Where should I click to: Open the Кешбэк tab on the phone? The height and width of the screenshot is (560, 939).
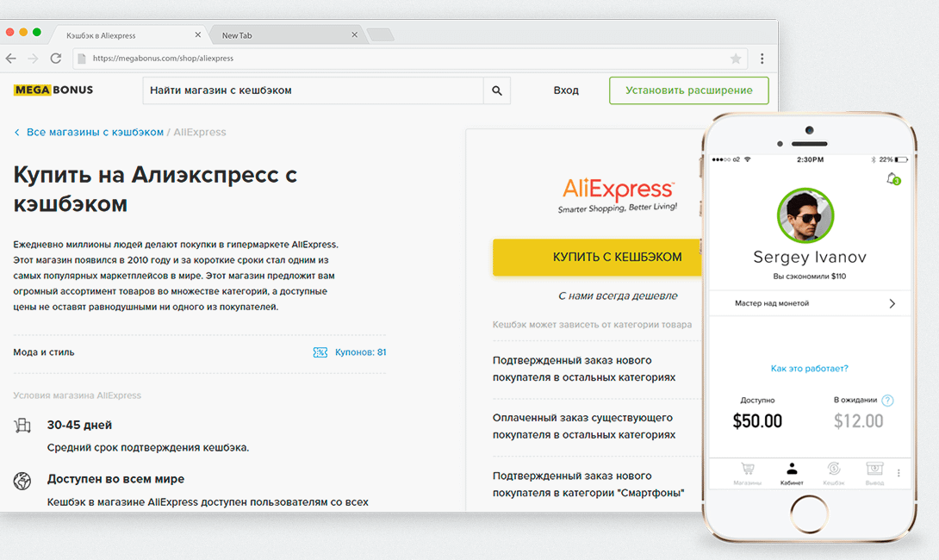[x=834, y=473]
